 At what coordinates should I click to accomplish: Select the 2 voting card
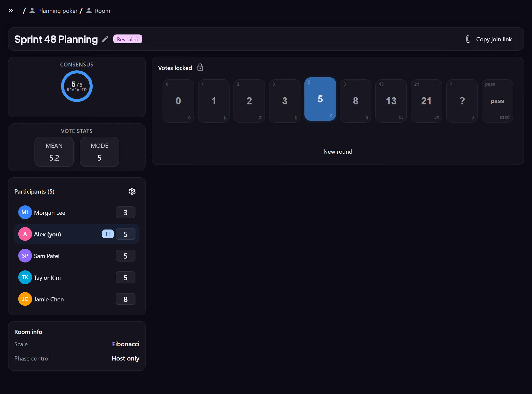(x=249, y=101)
